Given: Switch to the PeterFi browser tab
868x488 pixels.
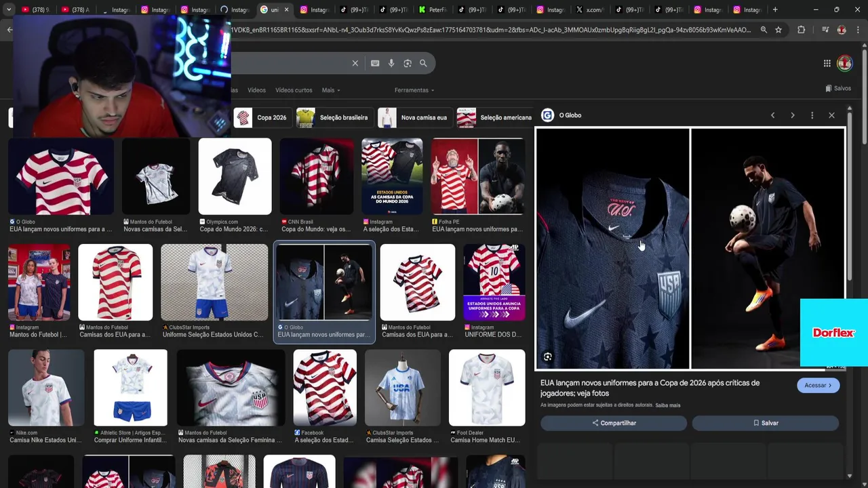Looking at the screenshot, I should (432, 9).
